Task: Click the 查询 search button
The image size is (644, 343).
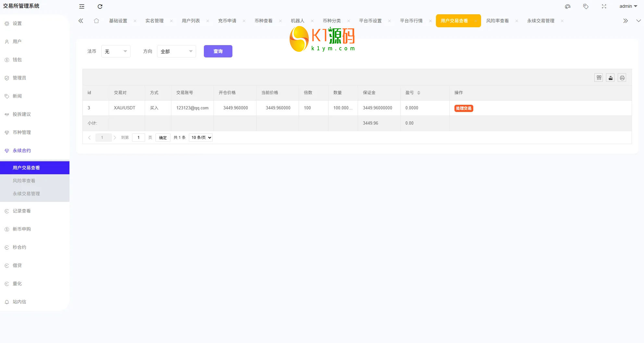Action: point(218,51)
